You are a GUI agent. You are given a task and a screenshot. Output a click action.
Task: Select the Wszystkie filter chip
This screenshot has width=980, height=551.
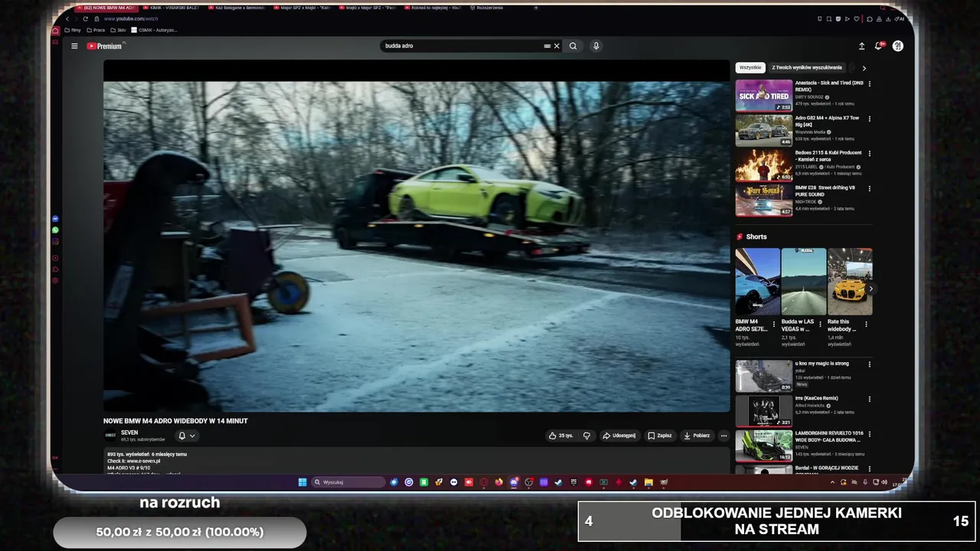click(x=750, y=67)
